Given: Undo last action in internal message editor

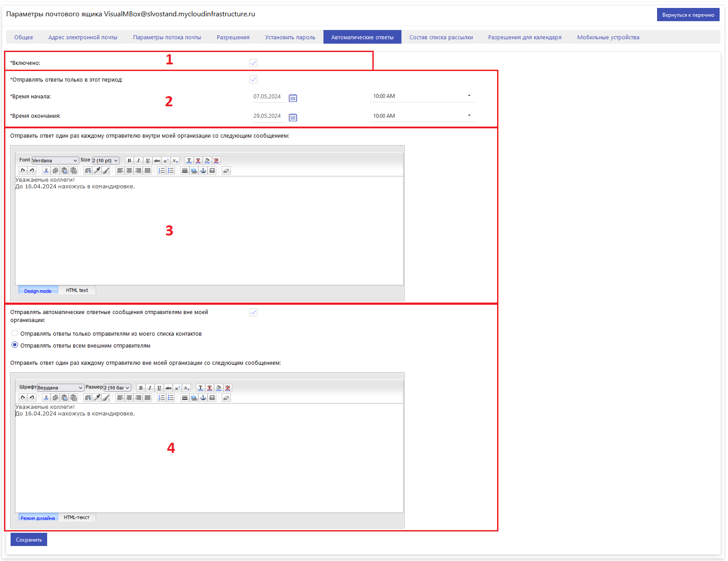Looking at the screenshot, I should [x=32, y=171].
